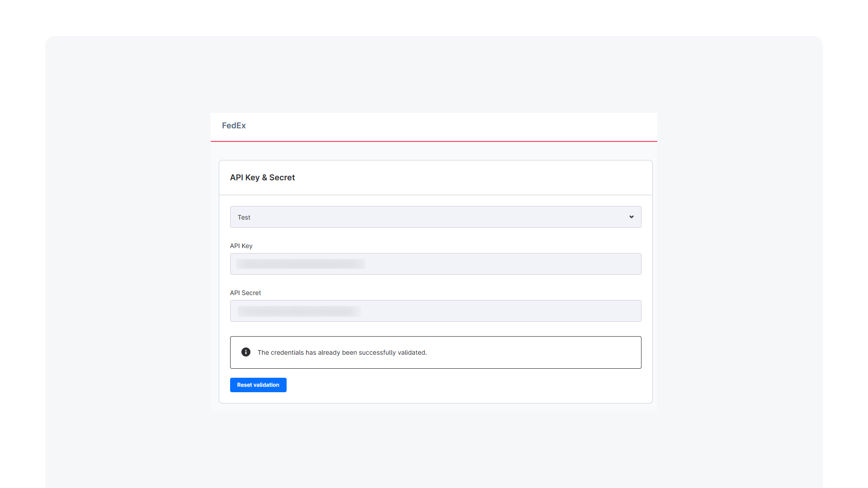Click blank space right of FedEx title
The height and width of the screenshot is (488, 868).
[x=452, y=127]
